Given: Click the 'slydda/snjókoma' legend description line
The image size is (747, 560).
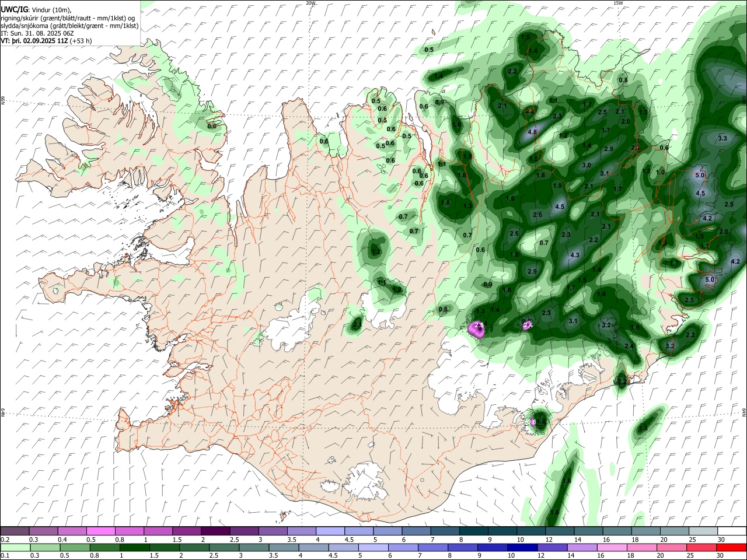Looking at the screenshot, I should [69, 26].
